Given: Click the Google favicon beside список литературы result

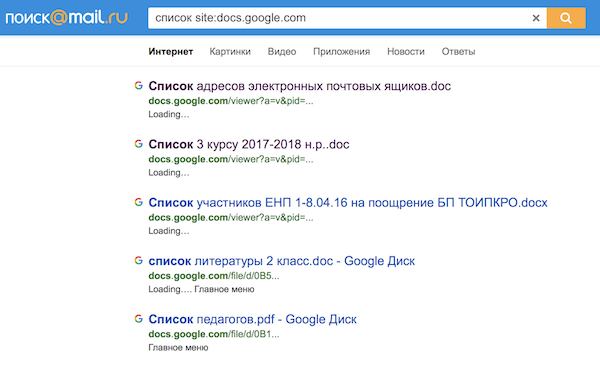Looking at the screenshot, I should click(139, 261).
